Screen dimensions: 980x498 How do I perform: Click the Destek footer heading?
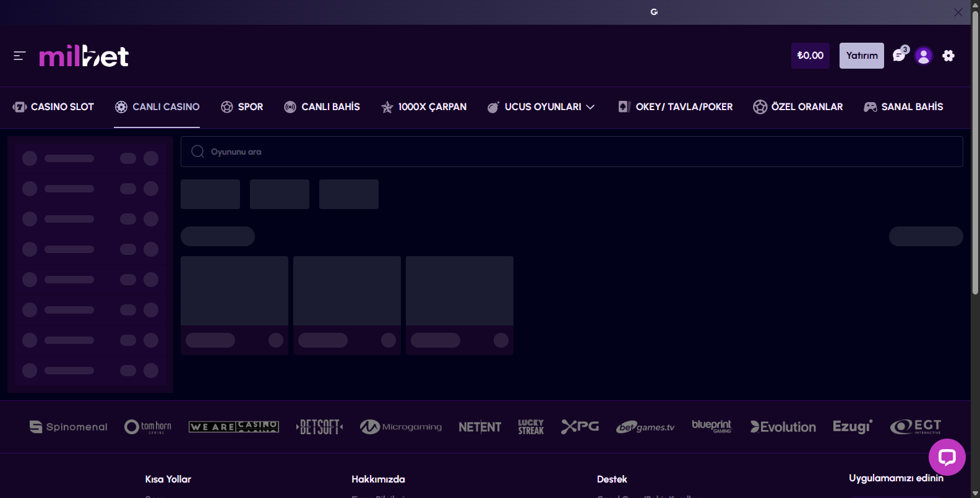(612, 479)
